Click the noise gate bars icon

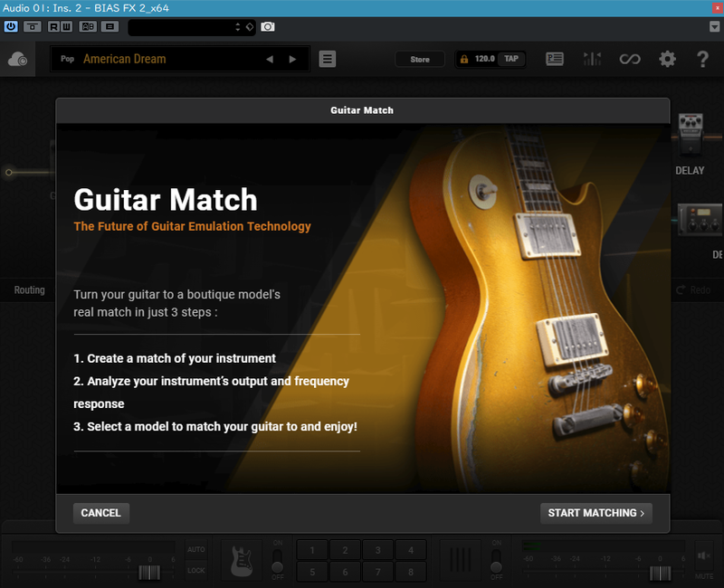[461, 560]
